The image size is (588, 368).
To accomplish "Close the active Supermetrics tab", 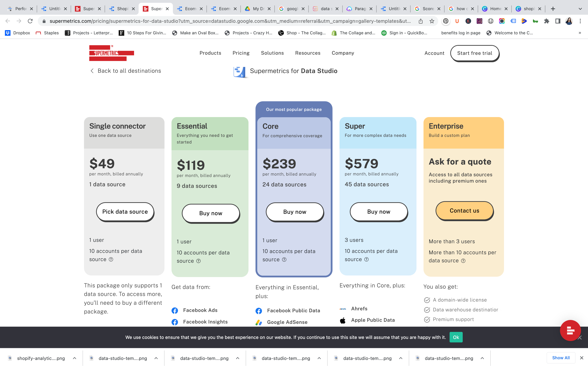I will [167, 9].
